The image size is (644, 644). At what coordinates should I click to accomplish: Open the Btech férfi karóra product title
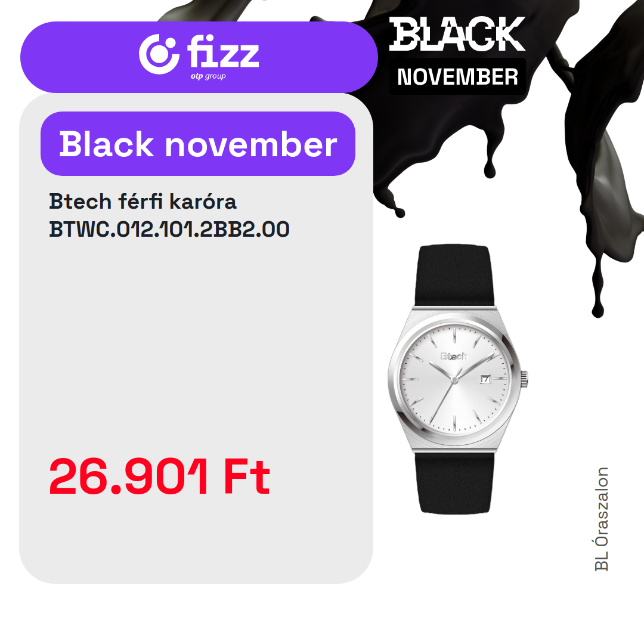(x=143, y=202)
